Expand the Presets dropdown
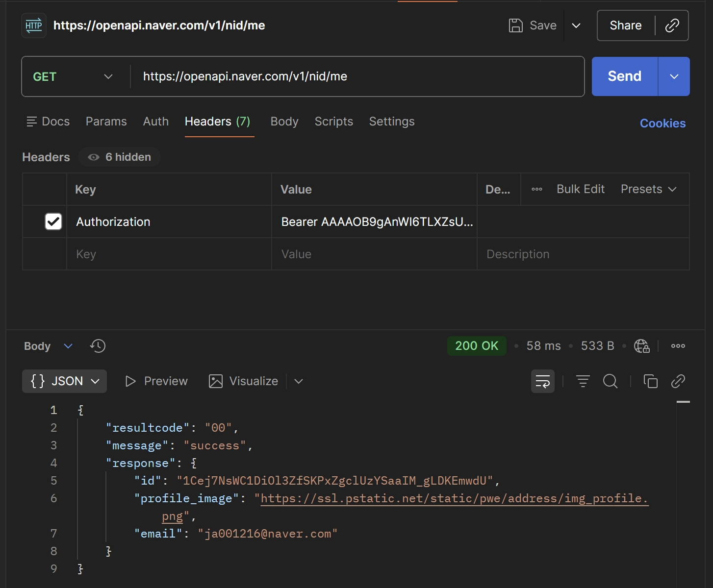 click(x=648, y=189)
